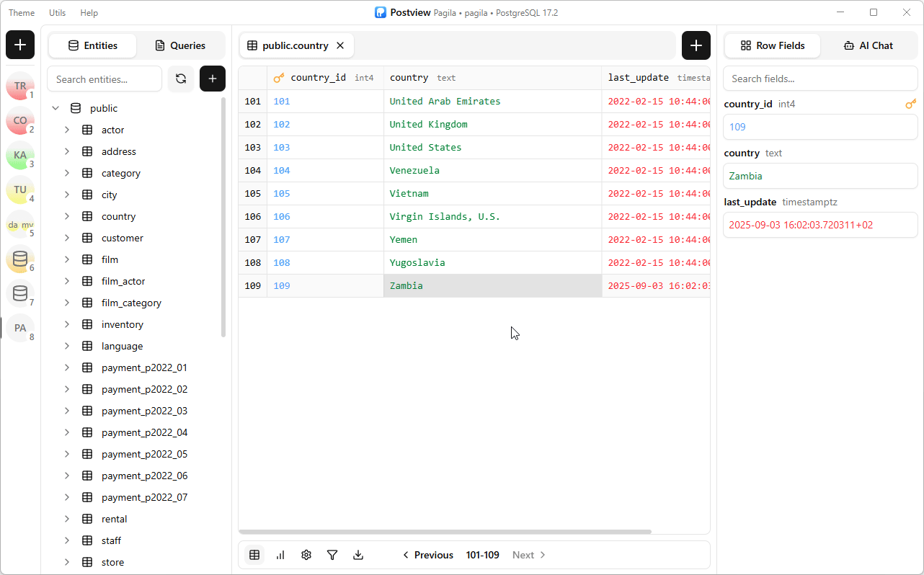Click the filter funnel icon

pos(332,555)
